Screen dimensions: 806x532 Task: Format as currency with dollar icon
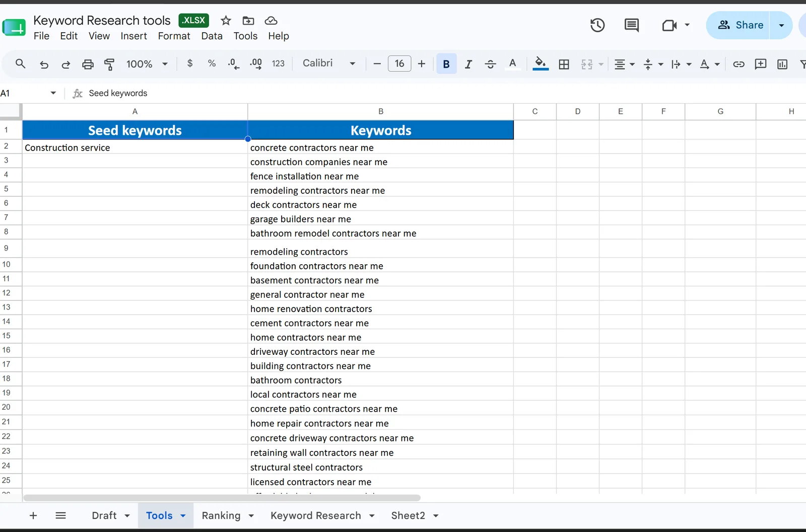190,63
